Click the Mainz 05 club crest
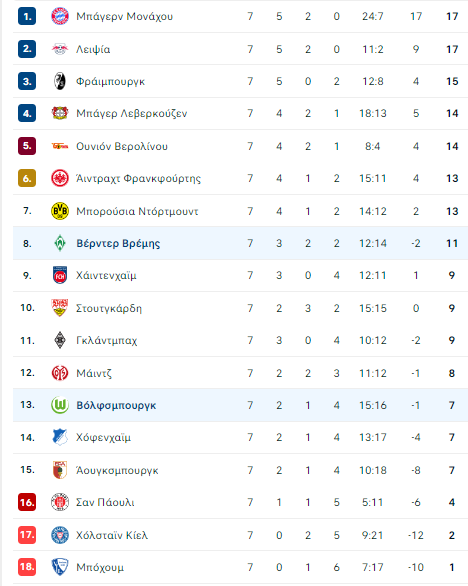The width and height of the screenshot is (468, 586). pos(60,373)
